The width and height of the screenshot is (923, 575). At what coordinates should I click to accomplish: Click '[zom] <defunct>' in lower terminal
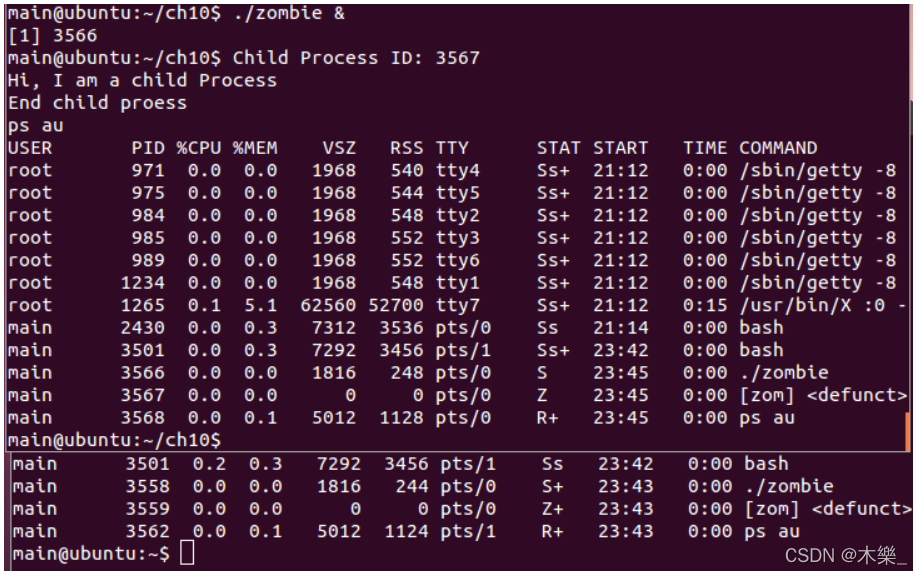pyautogui.click(x=828, y=508)
